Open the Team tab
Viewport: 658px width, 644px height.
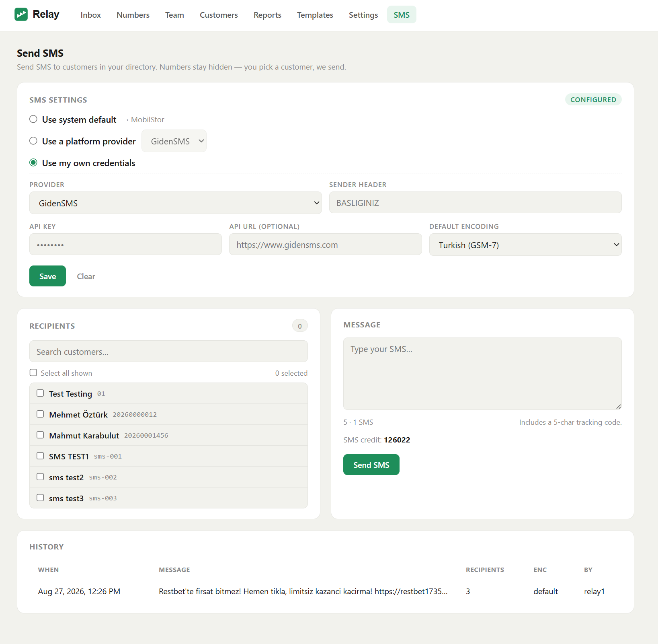174,15
